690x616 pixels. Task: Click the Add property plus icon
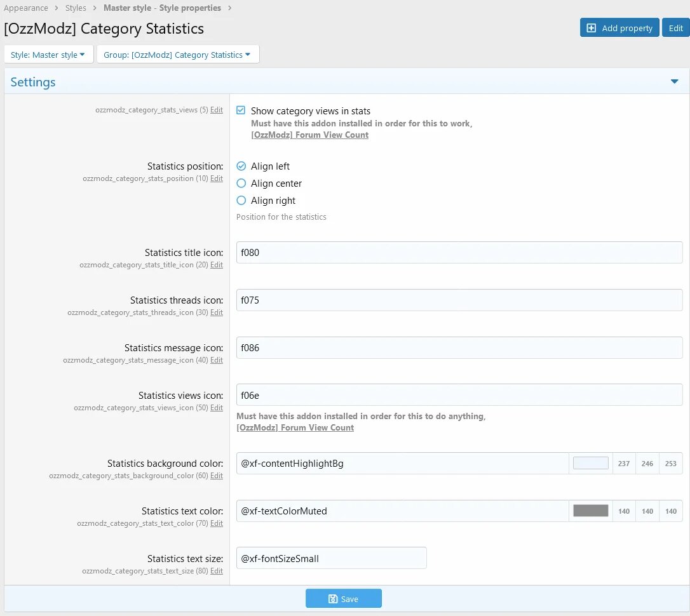click(x=592, y=28)
